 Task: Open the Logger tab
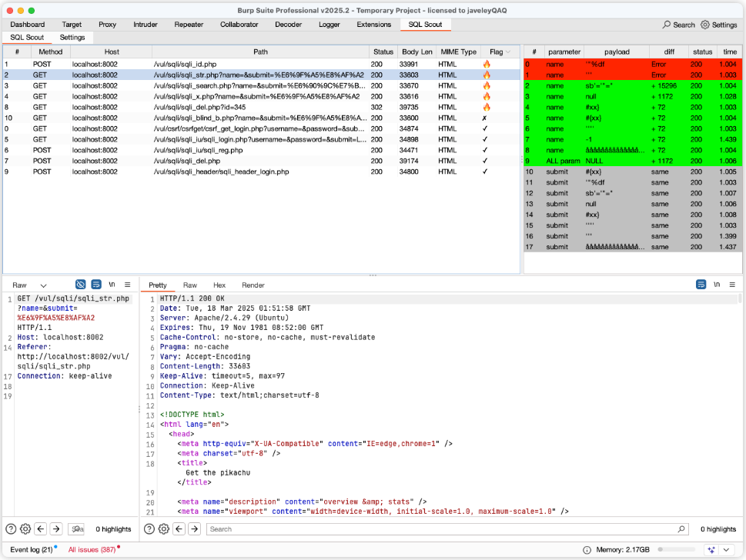[330, 25]
